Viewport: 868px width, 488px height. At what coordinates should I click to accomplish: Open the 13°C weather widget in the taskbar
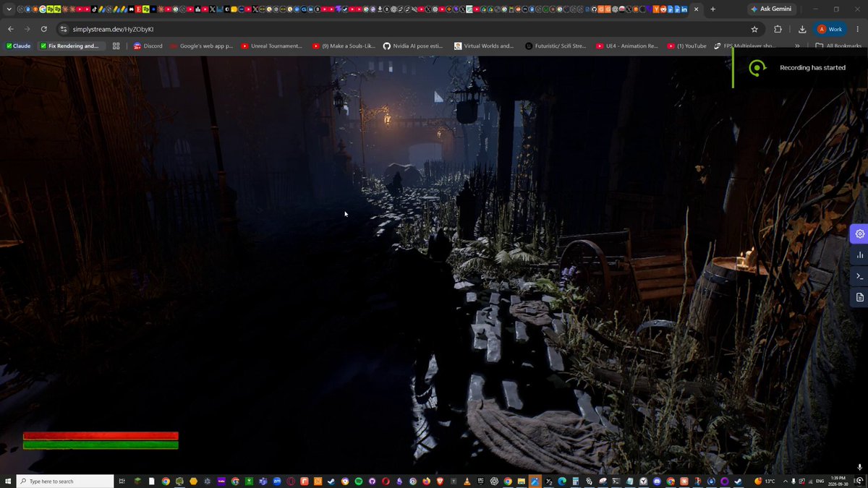765,481
